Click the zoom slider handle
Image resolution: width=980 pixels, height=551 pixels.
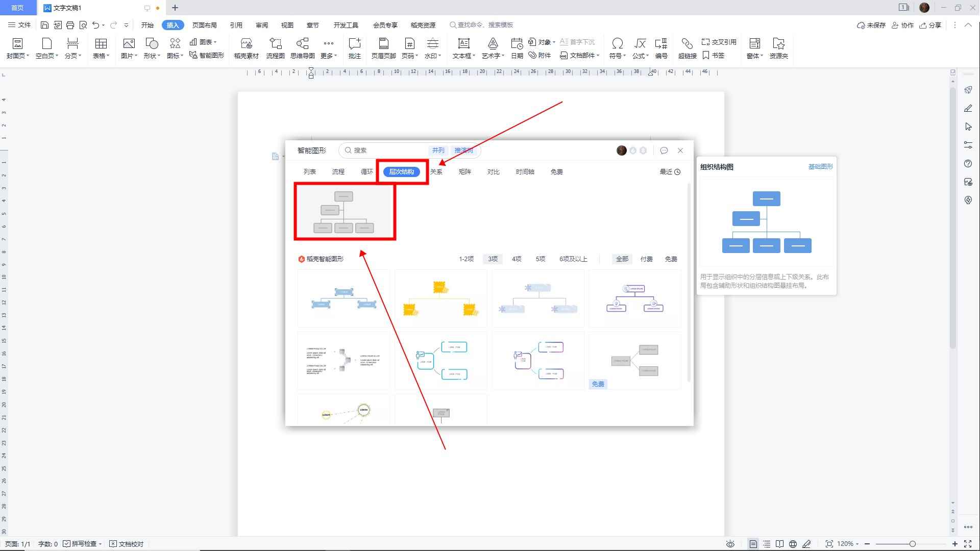pyautogui.click(x=912, y=544)
